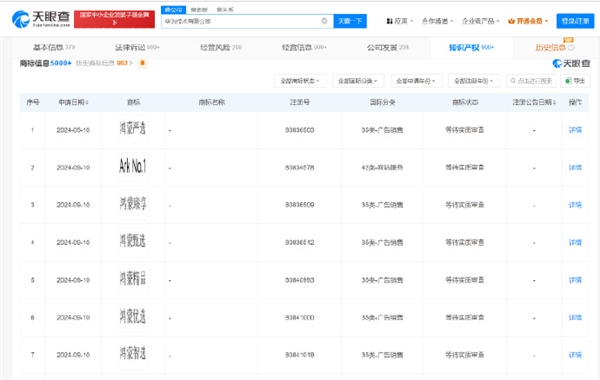
Task: Click the help icon beside 历史信息
Action: coord(571,47)
